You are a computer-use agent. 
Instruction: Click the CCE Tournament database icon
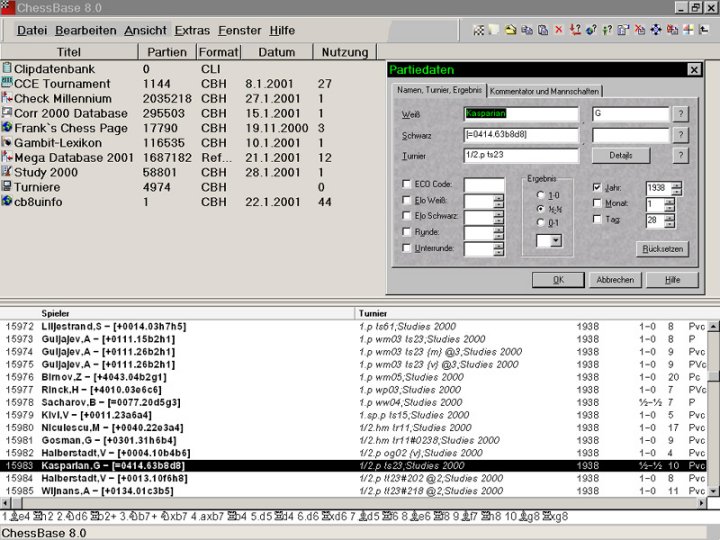[x=7, y=83]
